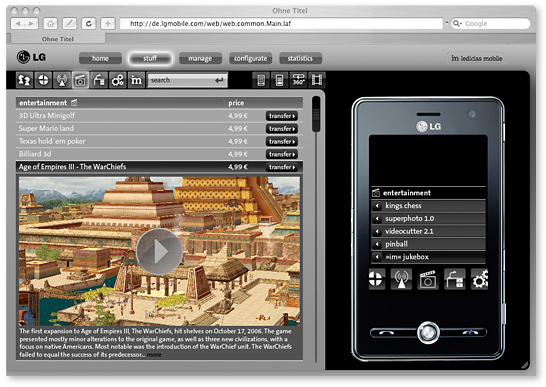Open the antenna broadcast icon in the toolbar
This screenshot has width=546, height=387.
[62, 80]
